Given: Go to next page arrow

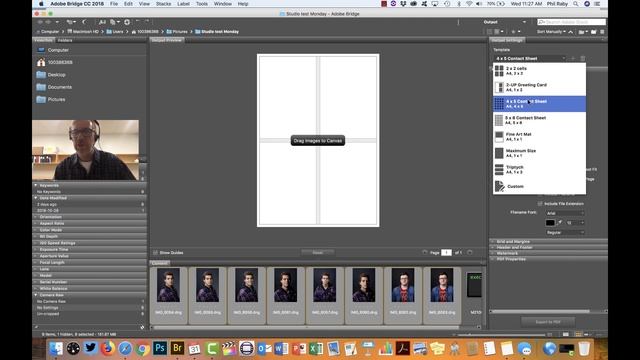Looking at the screenshot, I should point(470,253).
